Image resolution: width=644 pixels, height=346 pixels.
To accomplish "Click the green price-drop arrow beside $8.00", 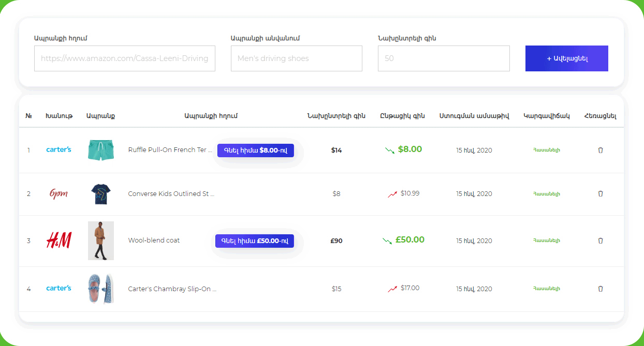I will tap(390, 150).
